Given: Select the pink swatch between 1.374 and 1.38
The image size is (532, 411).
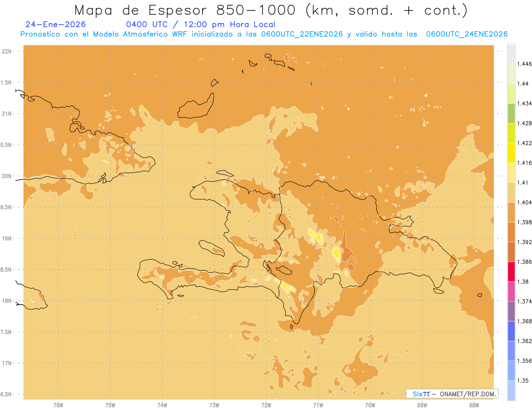Looking at the screenshot, I should (x=511, y=291).
